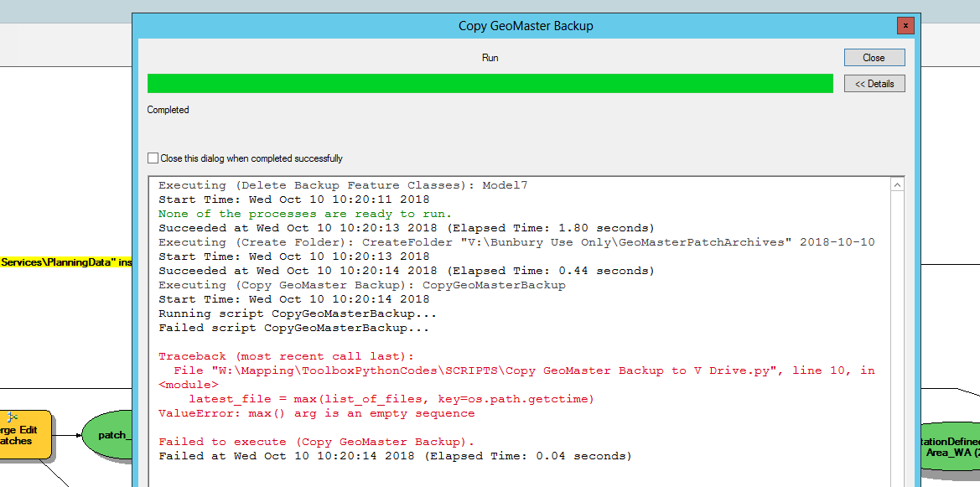Viewport: 980px width, 487px height.
Task: Click the 'Copy GeoMaster Backup' dialog title
Action: (526, 26)
